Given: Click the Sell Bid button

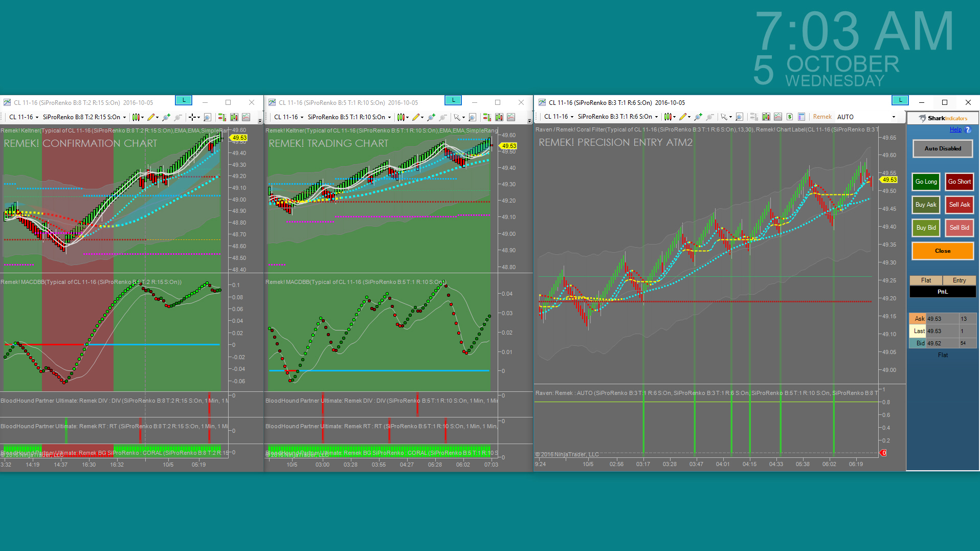Looking at the screenshot, I should tap(959, 228).
